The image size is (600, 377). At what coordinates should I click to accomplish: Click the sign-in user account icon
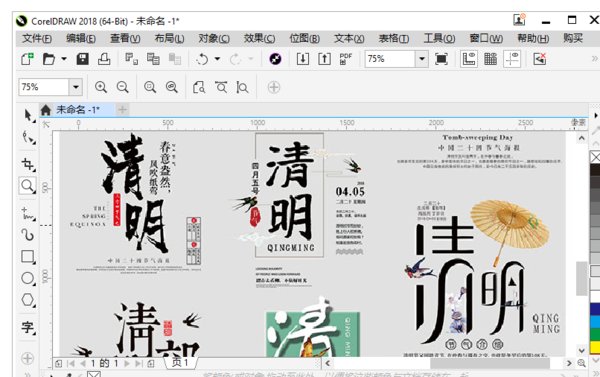click(519, 20)
